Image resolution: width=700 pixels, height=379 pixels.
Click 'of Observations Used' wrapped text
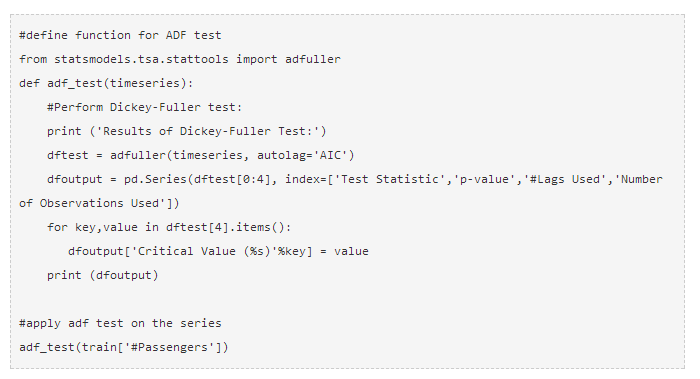coord(89,203)
